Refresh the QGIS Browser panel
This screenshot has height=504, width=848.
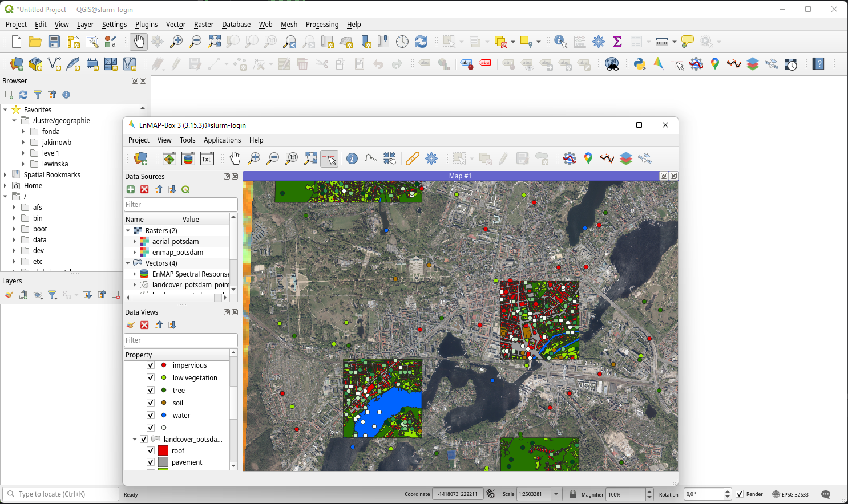click(x=23, y=95)
